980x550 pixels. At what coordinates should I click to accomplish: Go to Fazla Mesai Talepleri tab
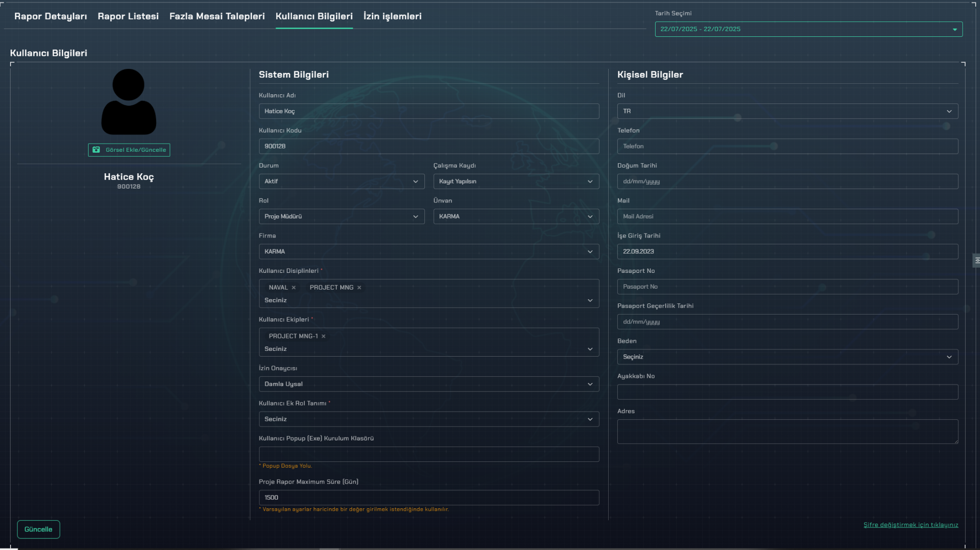(217, 16)
